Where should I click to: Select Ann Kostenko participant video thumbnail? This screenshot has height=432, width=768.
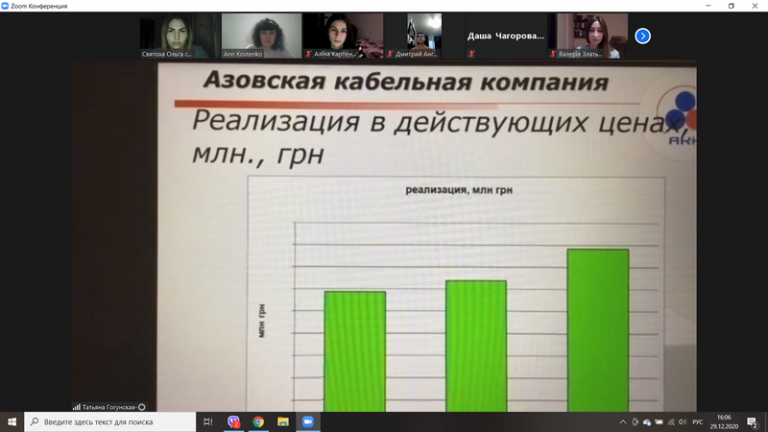pyautogui.click(x=262, y=36)
